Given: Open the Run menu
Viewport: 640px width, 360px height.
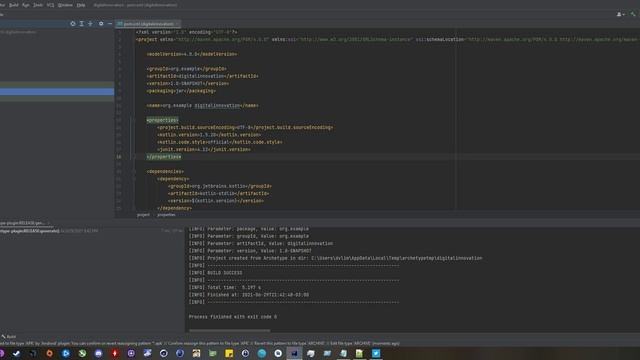Looking at the screenshot, I should 26,5.
